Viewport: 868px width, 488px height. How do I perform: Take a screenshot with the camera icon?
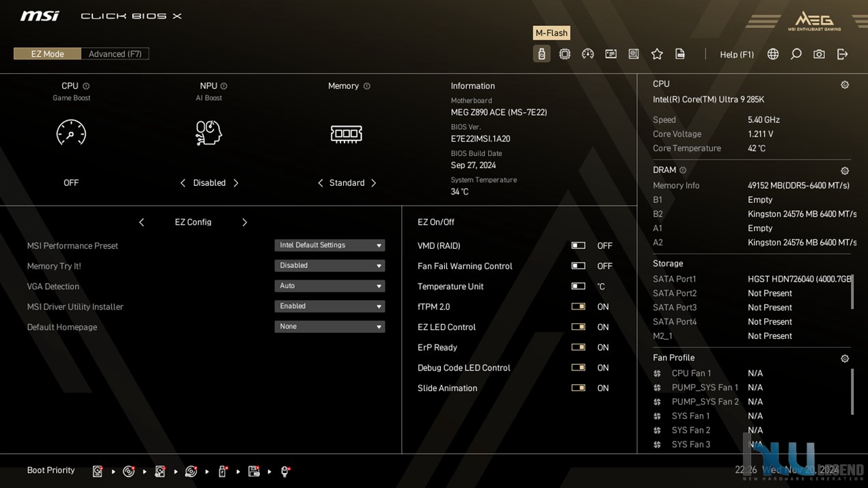(x=819, y=54)
